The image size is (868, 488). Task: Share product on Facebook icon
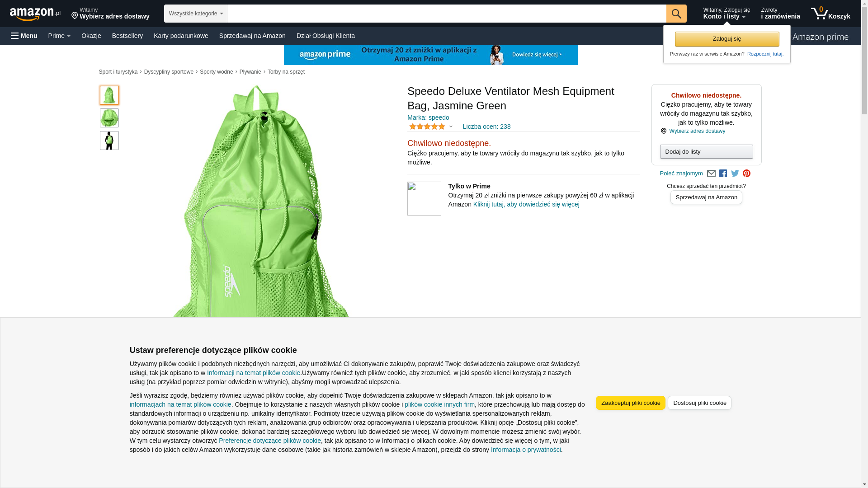(x=723, y=174)
